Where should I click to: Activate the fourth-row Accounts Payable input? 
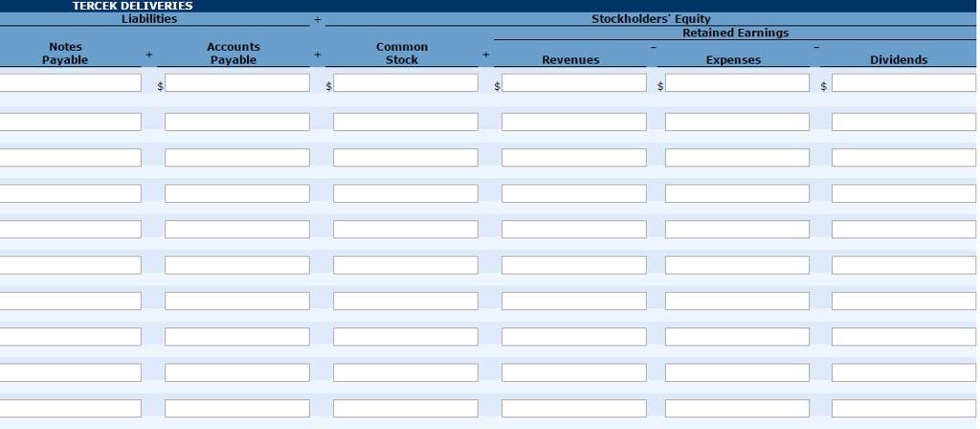237,193
